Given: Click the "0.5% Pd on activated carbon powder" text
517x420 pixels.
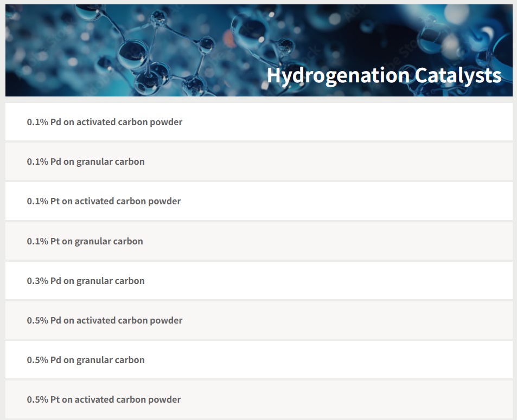Looking at the screenshot, I should 105,320.
